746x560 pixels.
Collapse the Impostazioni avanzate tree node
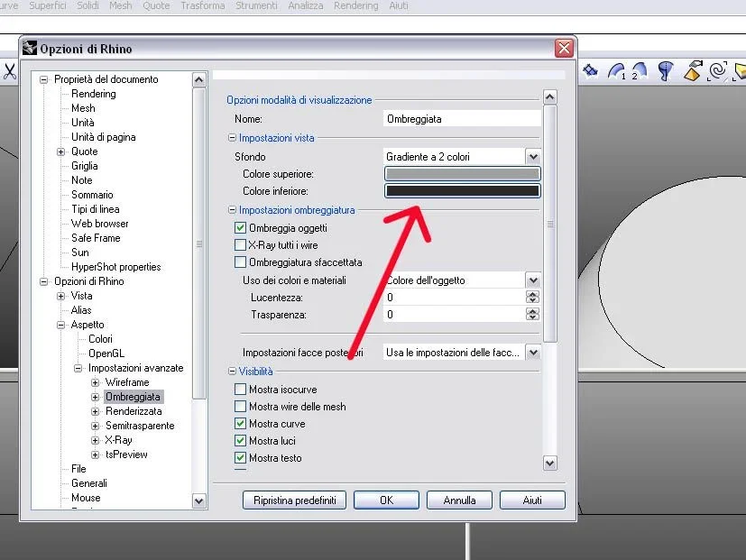tap(78, 368)
